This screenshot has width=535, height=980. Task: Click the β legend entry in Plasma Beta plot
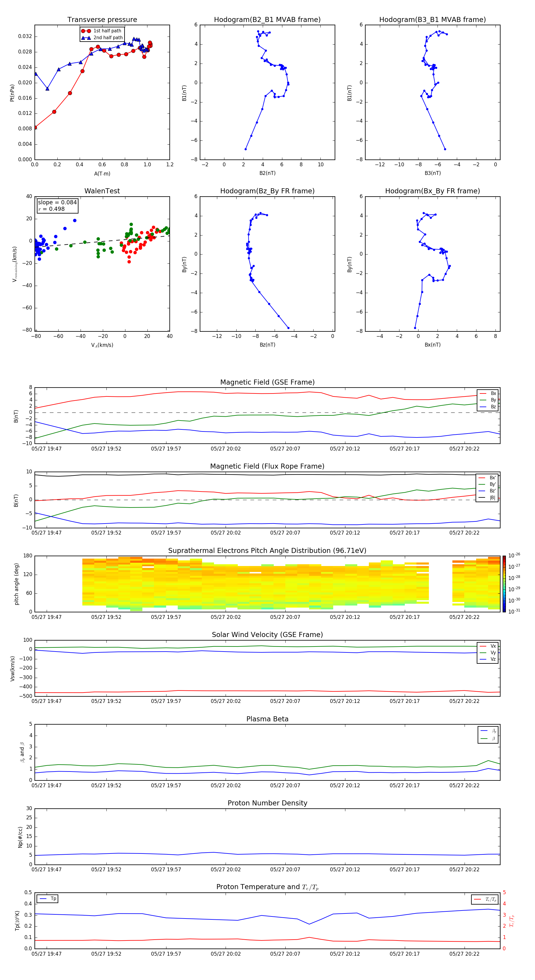pos(488,739)
